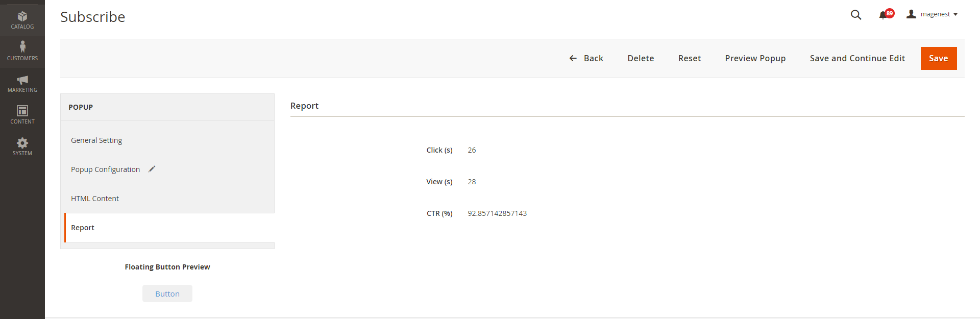The image size is (980, 319).
Task: Select the Report tab
Action: [x=83, y=228]
